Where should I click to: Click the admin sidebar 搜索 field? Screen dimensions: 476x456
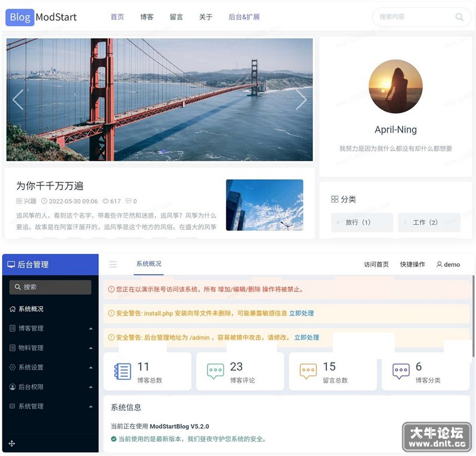51,287
